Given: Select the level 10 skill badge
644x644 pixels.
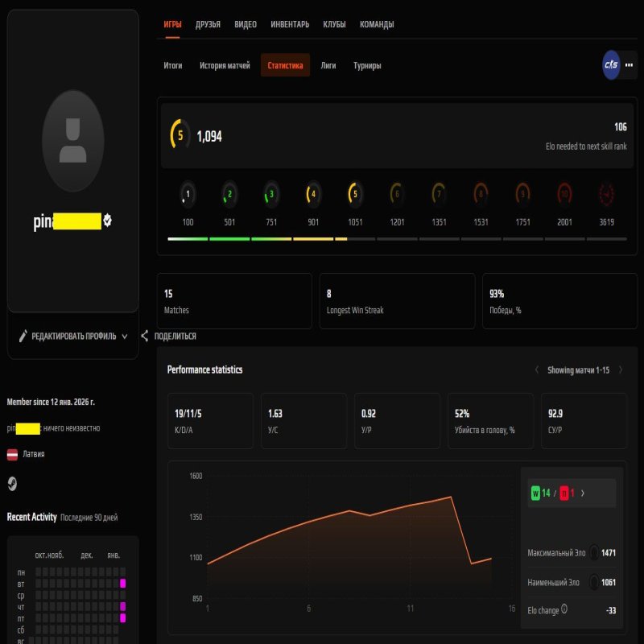Looking at the screenshot, I should [x=563, y=195].
